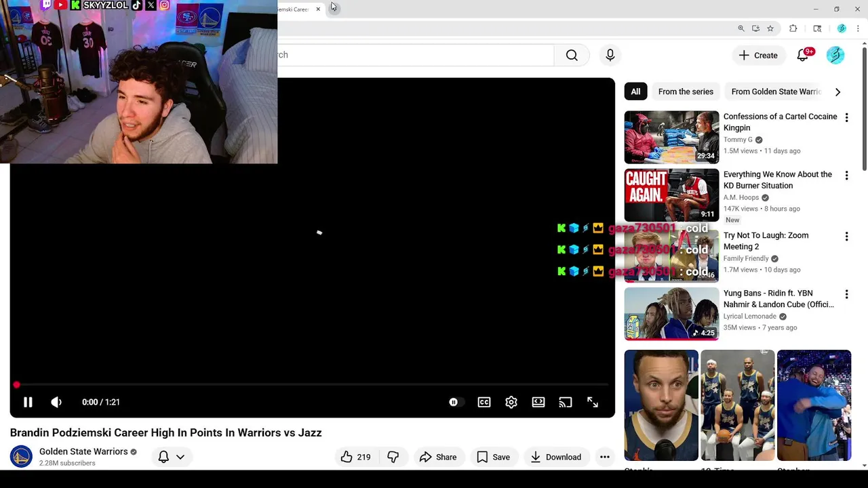The image size is (868, 488).
Task: Share the video
Action: [438, 457]
